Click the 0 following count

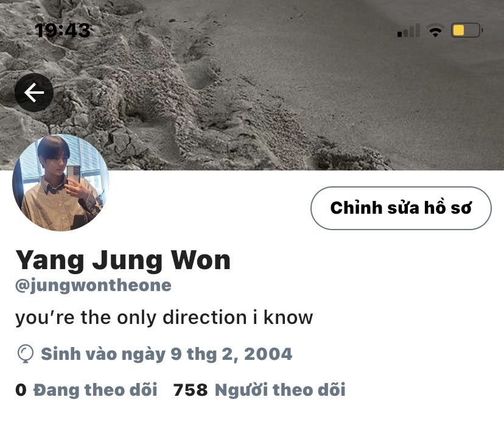(x=21, y=390)
